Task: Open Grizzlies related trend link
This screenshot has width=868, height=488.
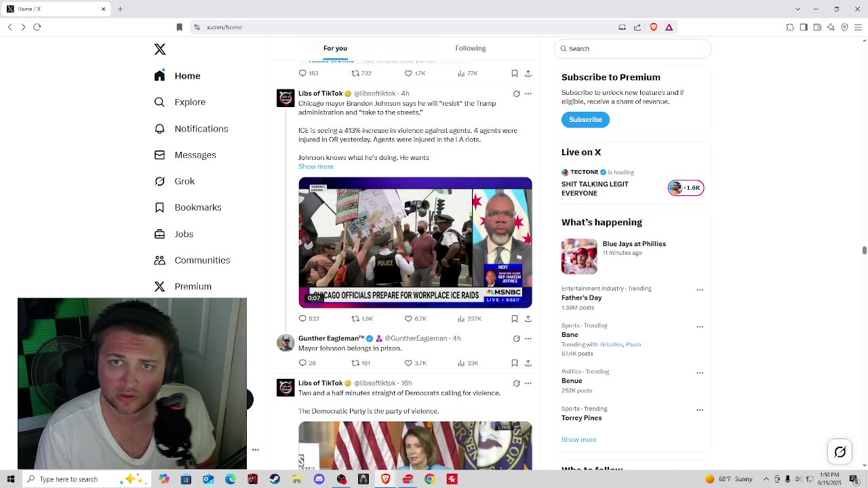Action: tap(611, 344)
